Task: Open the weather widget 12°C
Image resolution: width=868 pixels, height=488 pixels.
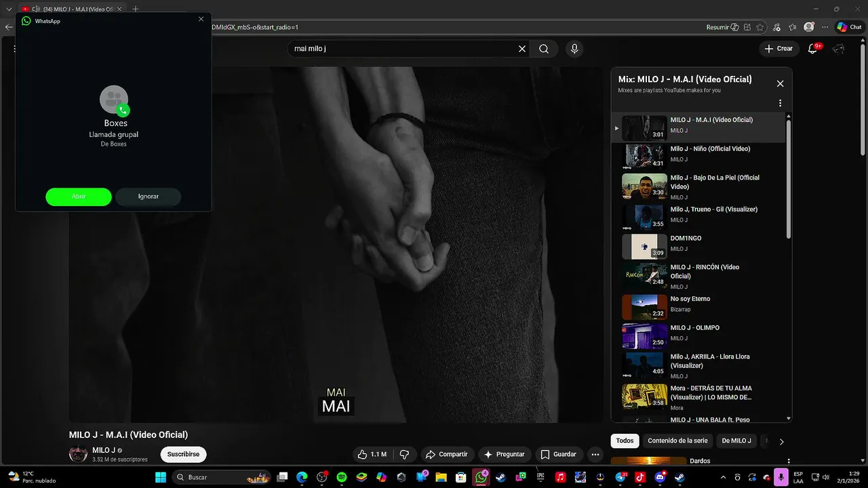Action: [31, 477]
